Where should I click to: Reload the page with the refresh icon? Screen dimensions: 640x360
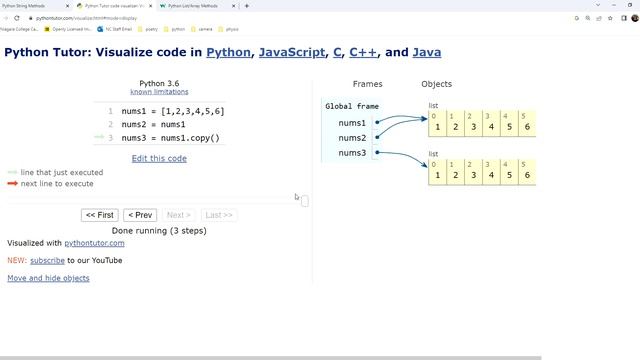coord(17,18)
